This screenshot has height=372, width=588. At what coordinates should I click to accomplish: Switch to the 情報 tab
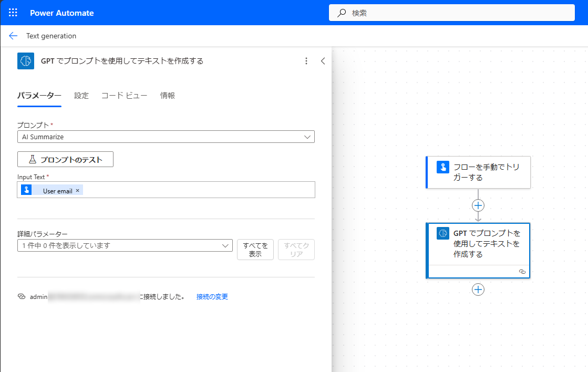167,96
